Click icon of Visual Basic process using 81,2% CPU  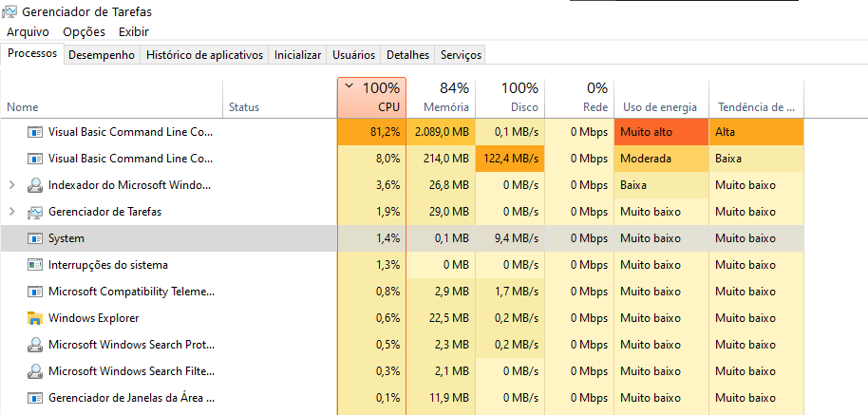click(35, 132)
